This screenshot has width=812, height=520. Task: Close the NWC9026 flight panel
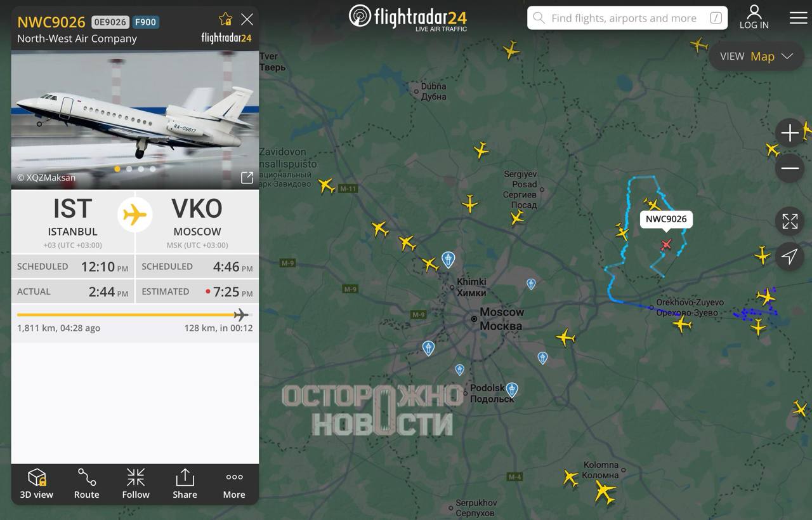[x=247, y=19]
